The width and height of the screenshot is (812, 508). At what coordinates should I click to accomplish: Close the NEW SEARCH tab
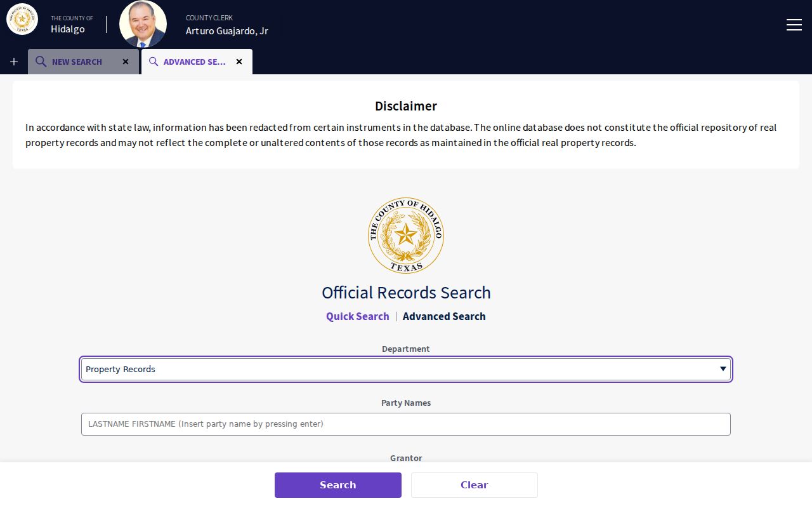126,62
